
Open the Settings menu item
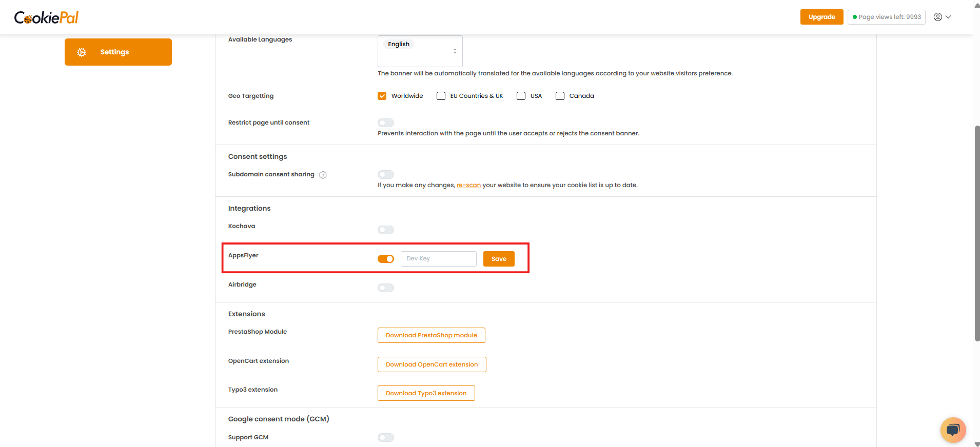(118, 52)
